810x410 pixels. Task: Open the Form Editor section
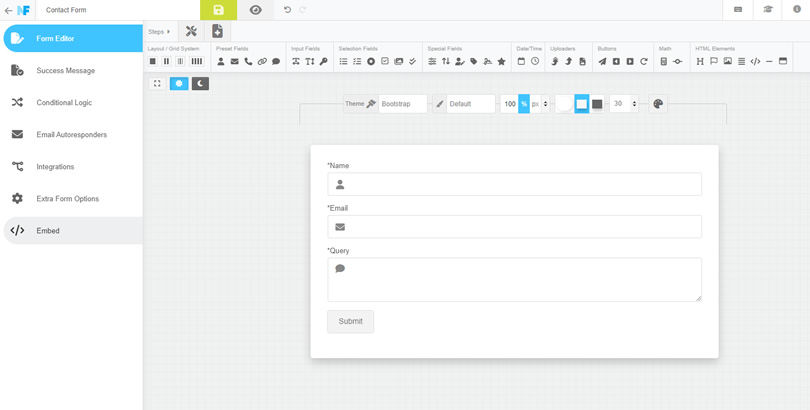[x=73, y=38]
